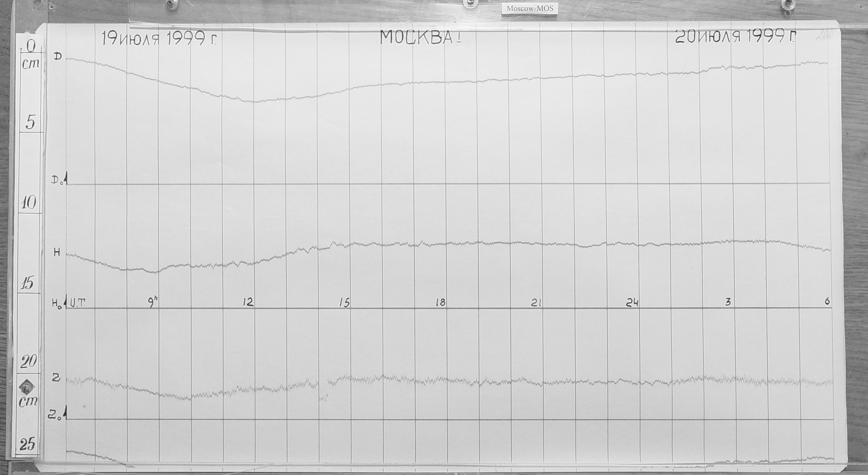Click the 12 hour time marker
868x475 pixels.
coord(248,302)
